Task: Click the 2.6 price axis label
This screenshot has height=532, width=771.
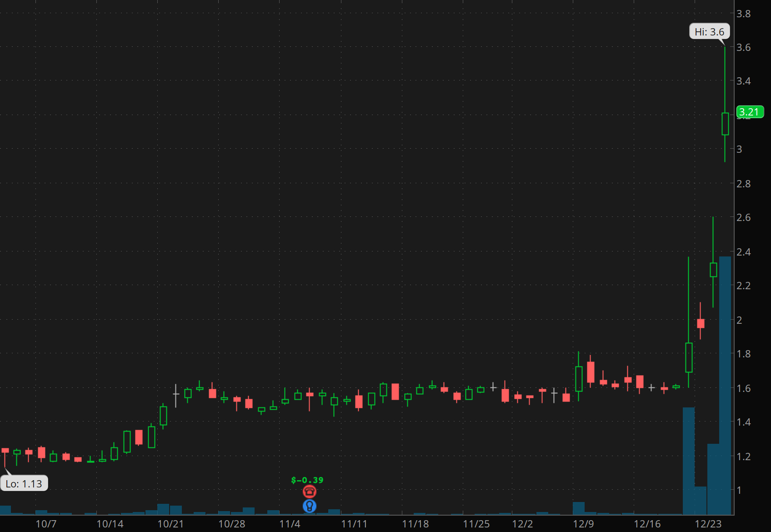Action: tap(744, 217)
